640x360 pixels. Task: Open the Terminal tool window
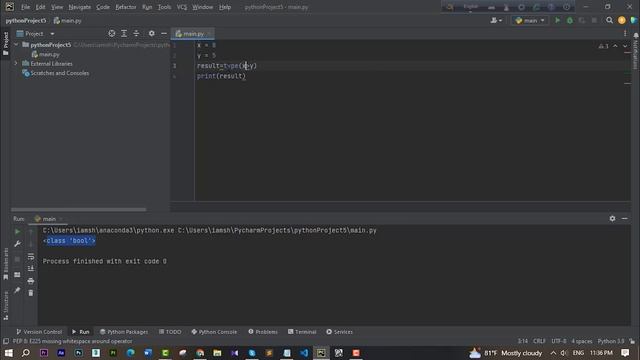click(302, 332)
